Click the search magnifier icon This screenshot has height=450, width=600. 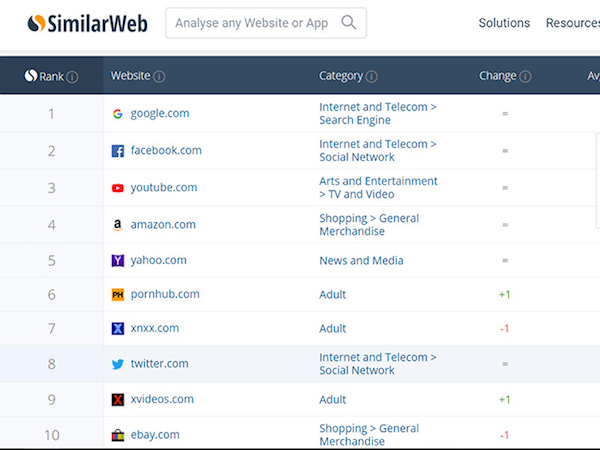349,23
